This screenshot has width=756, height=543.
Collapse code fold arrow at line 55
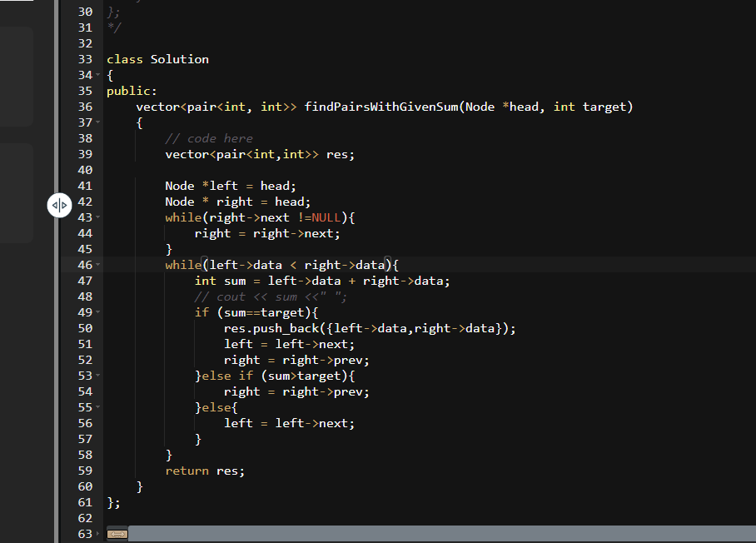[98, 407]
